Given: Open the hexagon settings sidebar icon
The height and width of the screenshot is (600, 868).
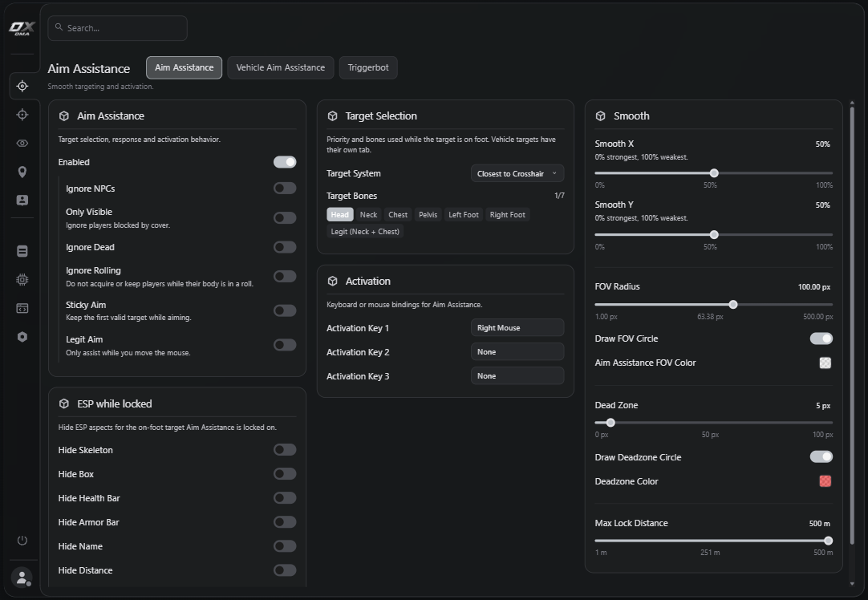Looking at the screenshot, I should point(22,337).
